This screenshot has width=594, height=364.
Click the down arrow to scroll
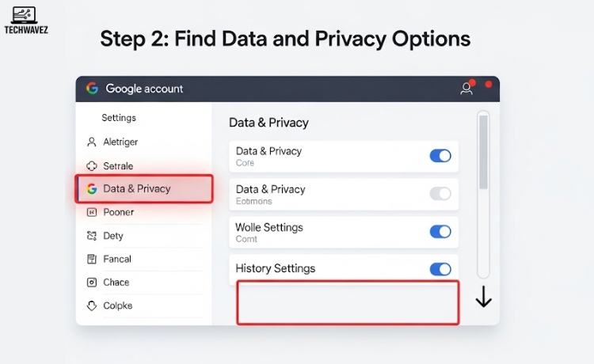(483, 297)
